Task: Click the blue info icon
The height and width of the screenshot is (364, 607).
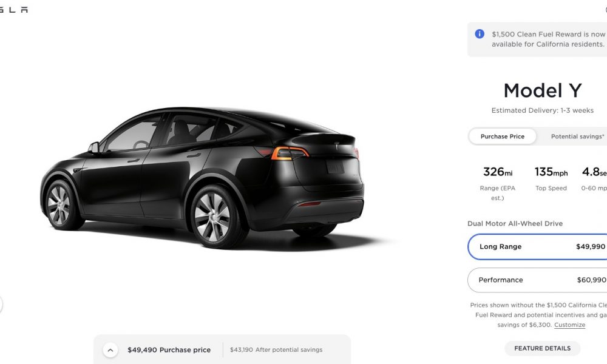Action: [x=480, y=34]
